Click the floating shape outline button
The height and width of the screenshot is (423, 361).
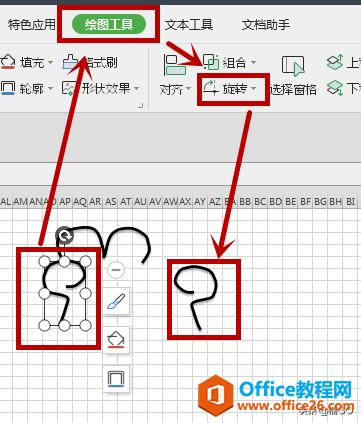(x=116, y=379)
